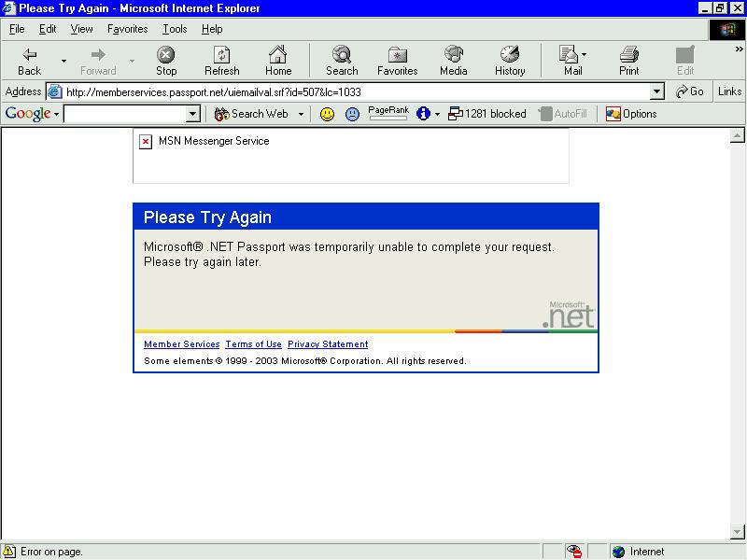Click the Media toolbar icon
The width and height of the screenshot is (747, 560).
point(454,61)
